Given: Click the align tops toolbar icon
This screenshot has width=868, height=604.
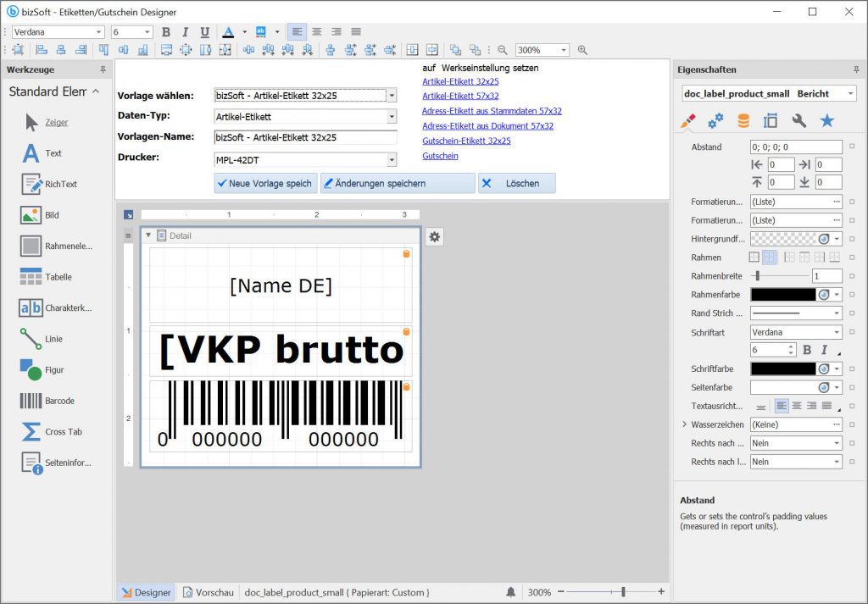Looking at the screenshot, I should point(103,50).
